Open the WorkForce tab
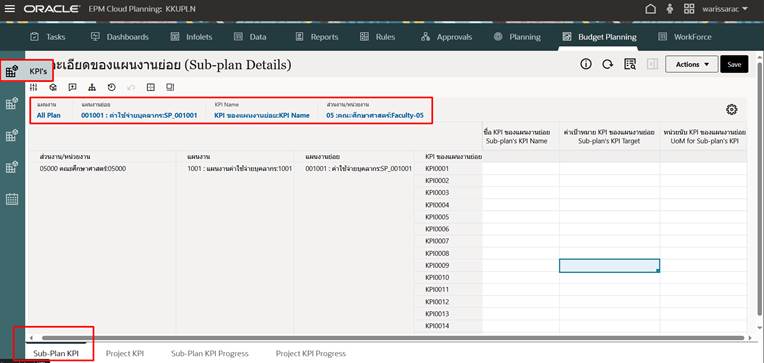 (x=685, y=37)
